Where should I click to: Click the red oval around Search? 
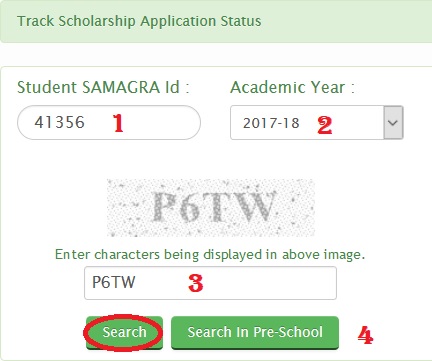[123, 333]
